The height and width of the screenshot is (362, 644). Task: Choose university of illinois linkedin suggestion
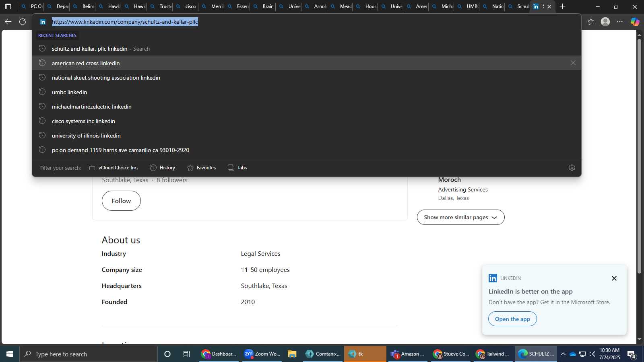point(307,136)
